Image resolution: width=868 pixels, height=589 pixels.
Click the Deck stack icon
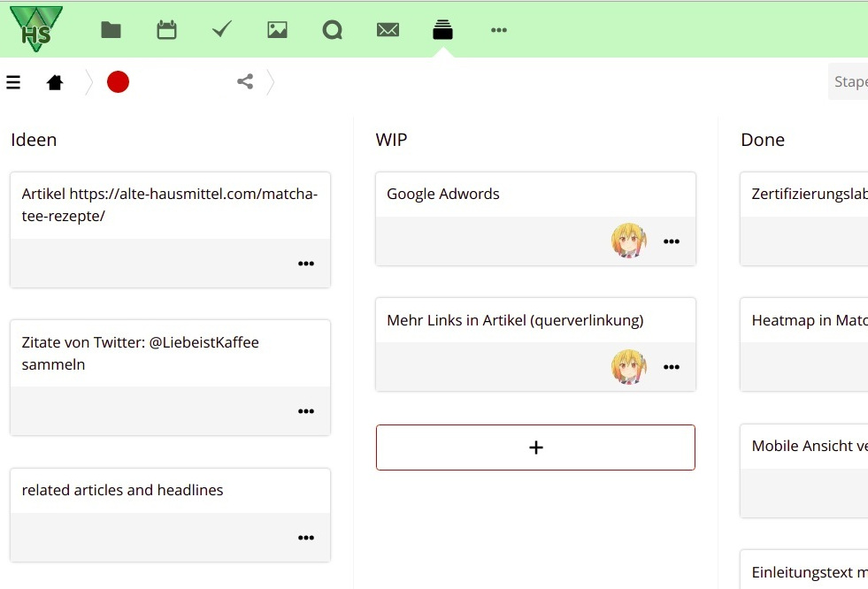click(x=442, y=30)
